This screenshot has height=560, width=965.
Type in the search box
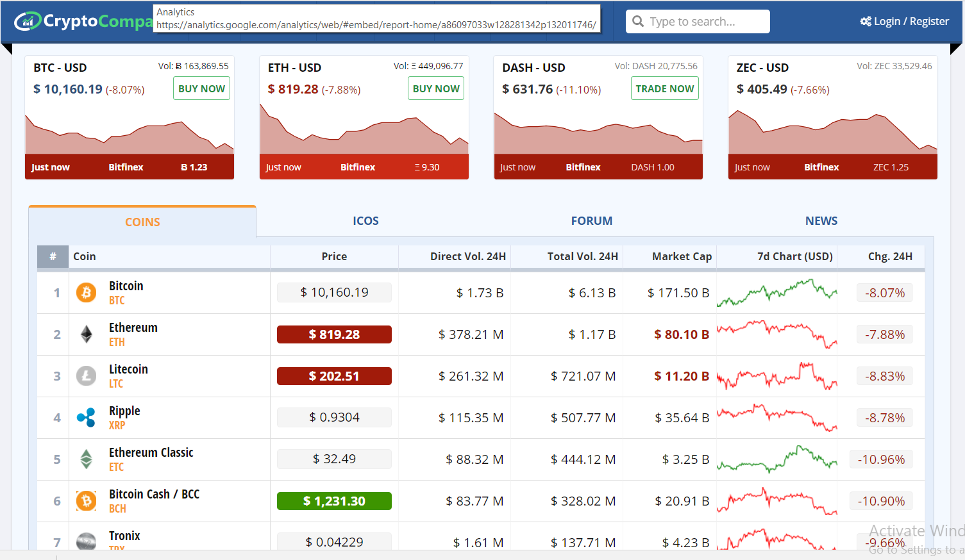coord(705,21)
